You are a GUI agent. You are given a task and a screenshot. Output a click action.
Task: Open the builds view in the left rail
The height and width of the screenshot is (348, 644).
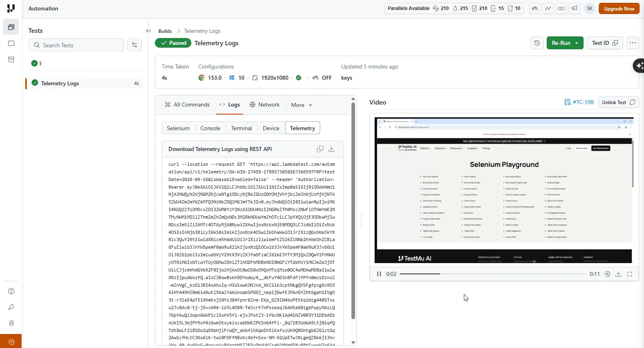coord(11,27)
